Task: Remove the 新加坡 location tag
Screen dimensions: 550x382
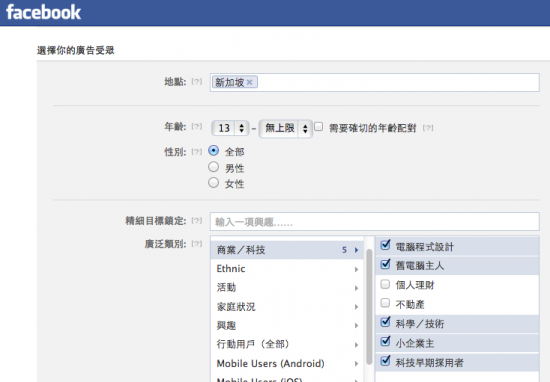Action: point(249,82)
